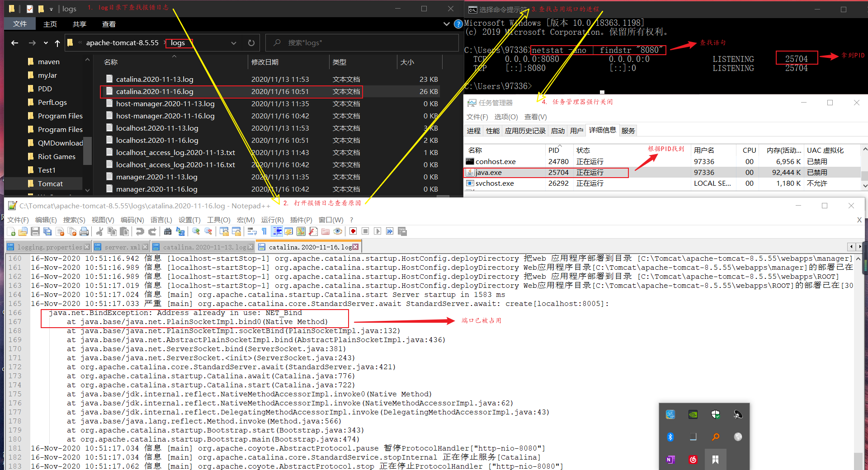Cut selection with the scissors icon
Screen dimensions: 868x470
100,231
